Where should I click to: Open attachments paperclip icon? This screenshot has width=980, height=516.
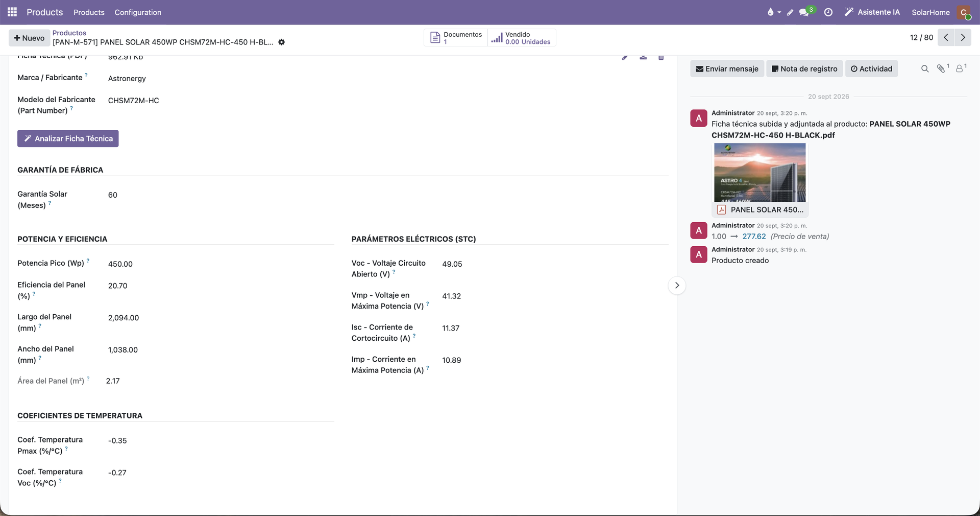[x=942, y=68]
